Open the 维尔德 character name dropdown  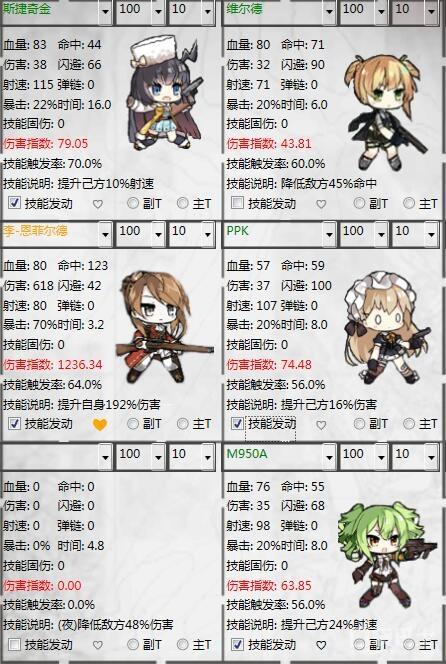tap(329, 11)
